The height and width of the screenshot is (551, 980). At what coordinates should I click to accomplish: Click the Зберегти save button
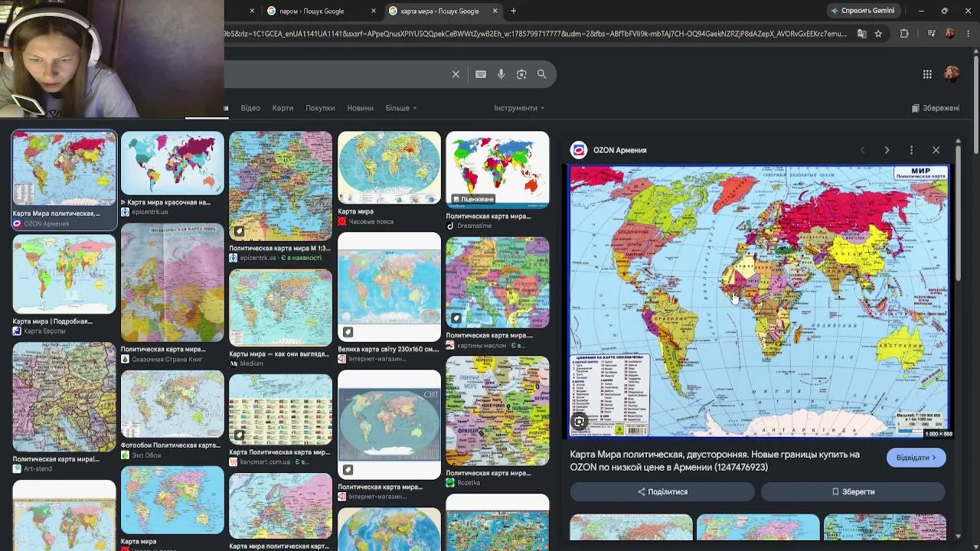pos(853,491)
